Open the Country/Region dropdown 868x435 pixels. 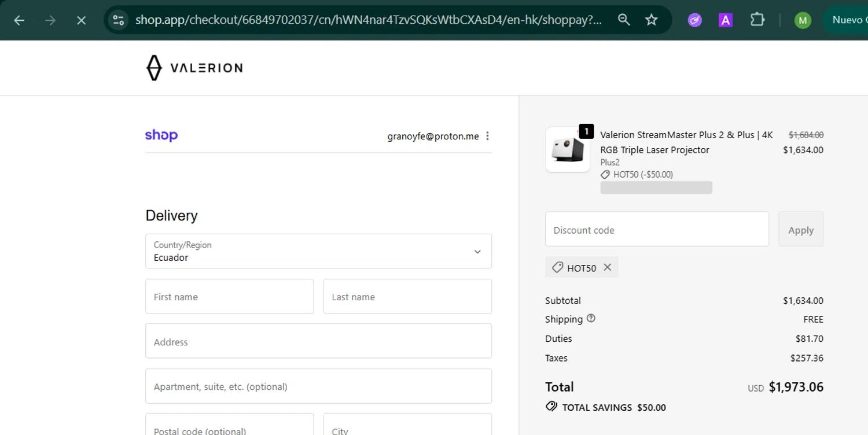click(318, 251)
